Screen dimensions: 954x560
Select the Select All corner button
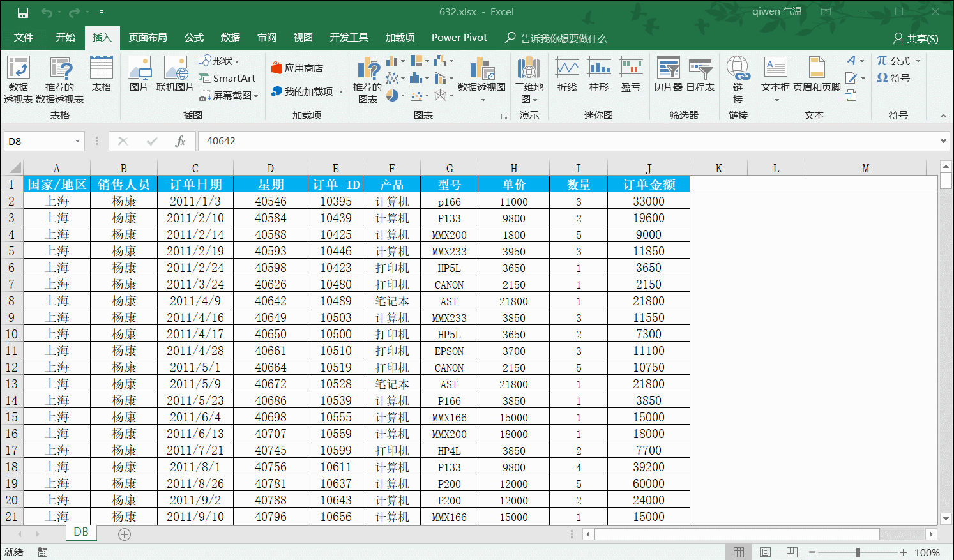(x=11, y=169)
